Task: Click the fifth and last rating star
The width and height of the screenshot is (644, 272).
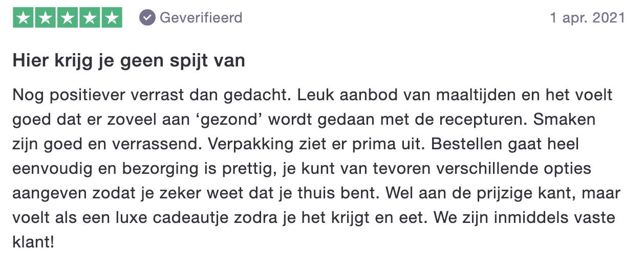Action: tap(112, 18)
